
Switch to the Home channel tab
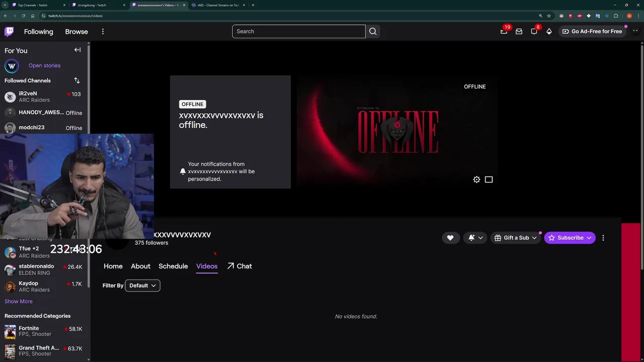pyautogui.click(x=113, y=266)
